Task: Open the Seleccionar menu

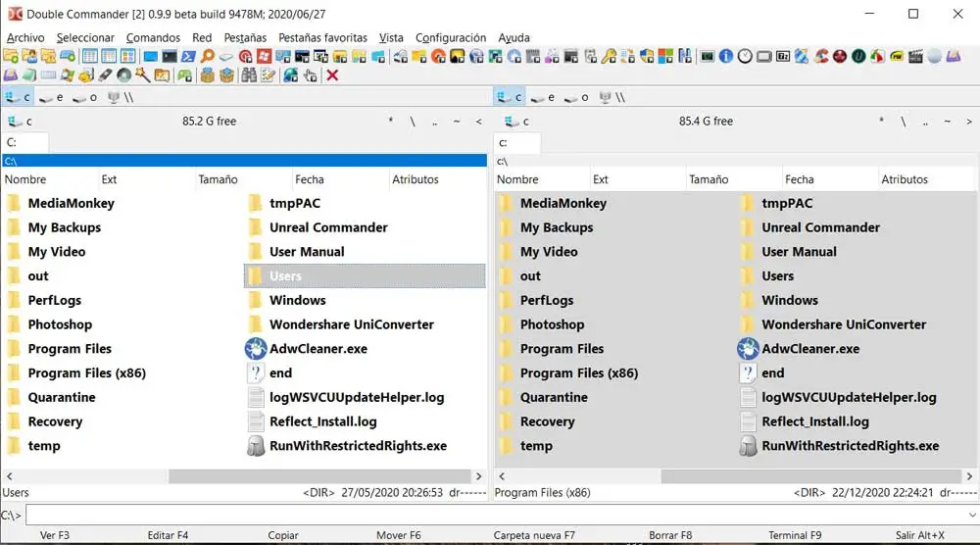Action: pos(85,37)
